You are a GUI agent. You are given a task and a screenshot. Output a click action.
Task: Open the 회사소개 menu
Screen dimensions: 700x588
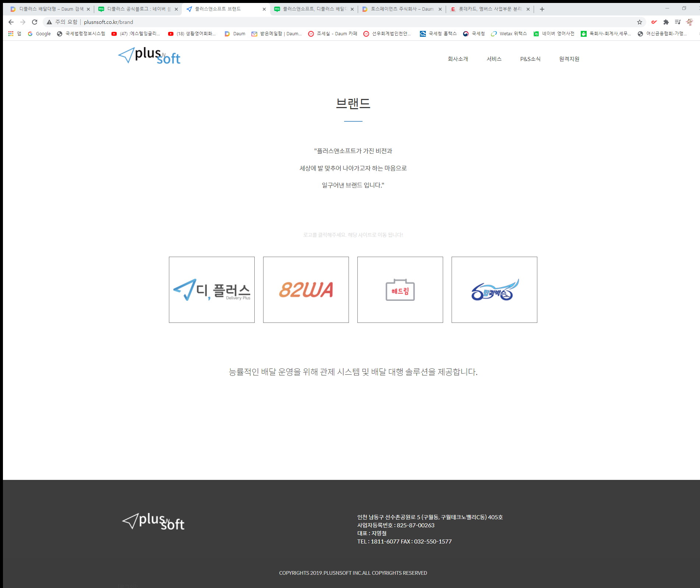[x=458, y=59]
